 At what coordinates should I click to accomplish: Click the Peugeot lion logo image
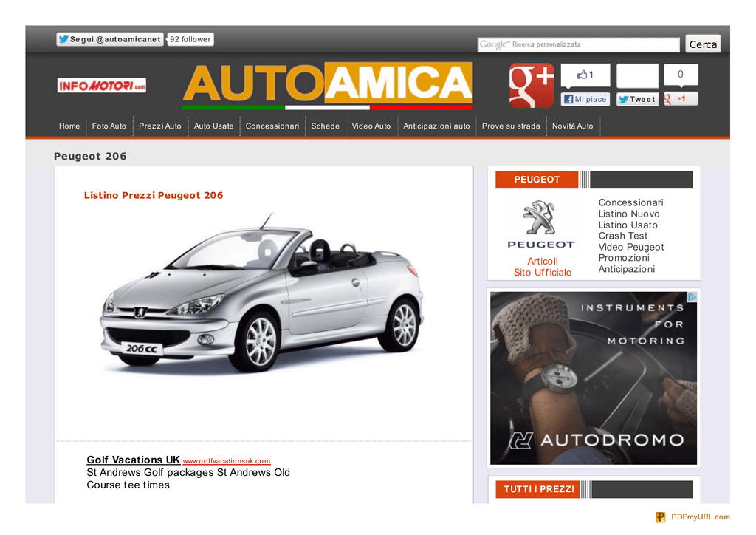pos(541,225)
